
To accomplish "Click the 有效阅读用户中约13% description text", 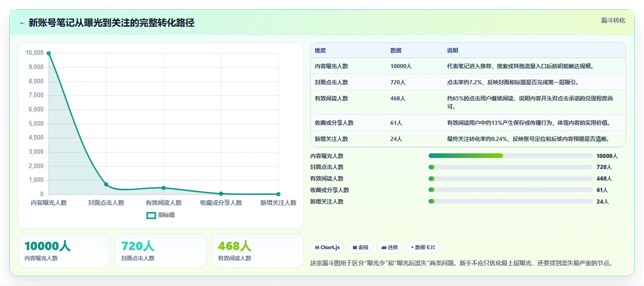I will (528, 123).
